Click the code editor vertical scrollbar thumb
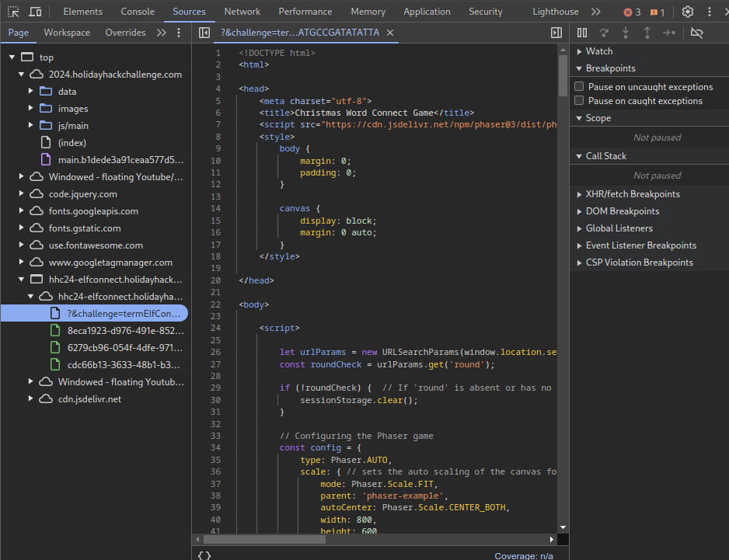 563,75
